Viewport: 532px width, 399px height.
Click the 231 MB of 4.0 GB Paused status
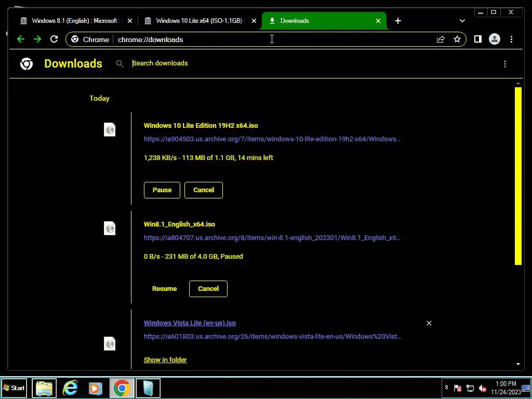[x=193, y=257]
